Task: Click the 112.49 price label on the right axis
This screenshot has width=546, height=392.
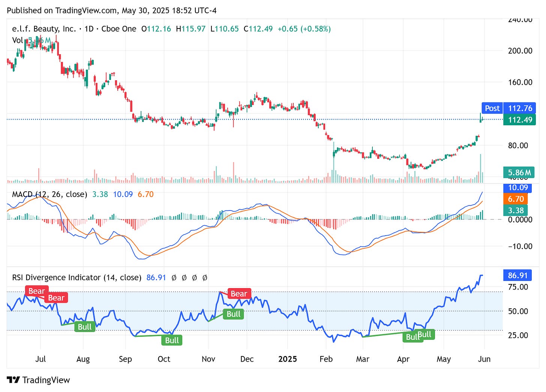Action: 520,120
